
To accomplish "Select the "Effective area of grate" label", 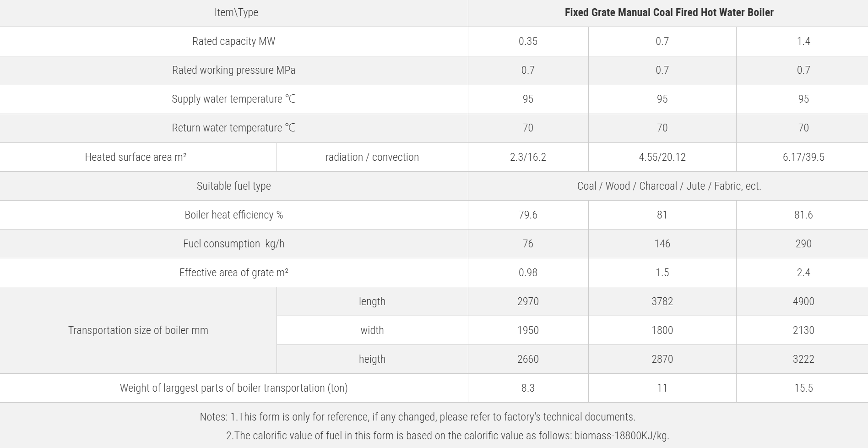I will pos(233,273).
